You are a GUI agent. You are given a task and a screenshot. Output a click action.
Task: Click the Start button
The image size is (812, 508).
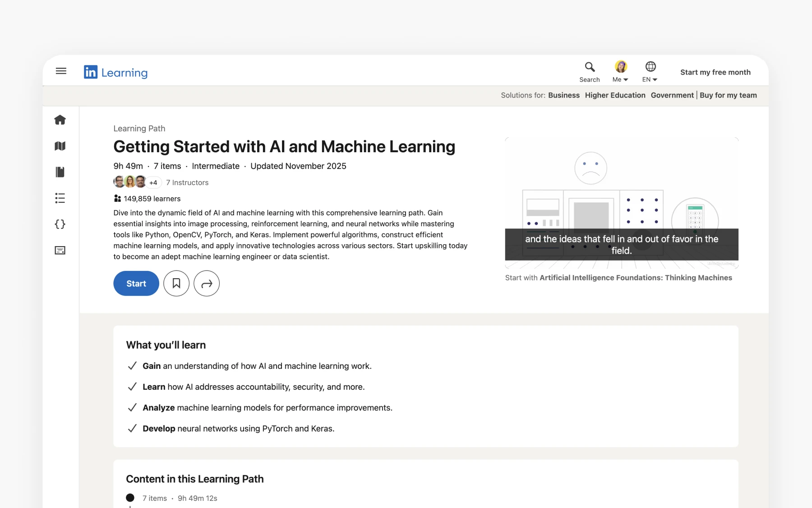(x=136, y=284)
